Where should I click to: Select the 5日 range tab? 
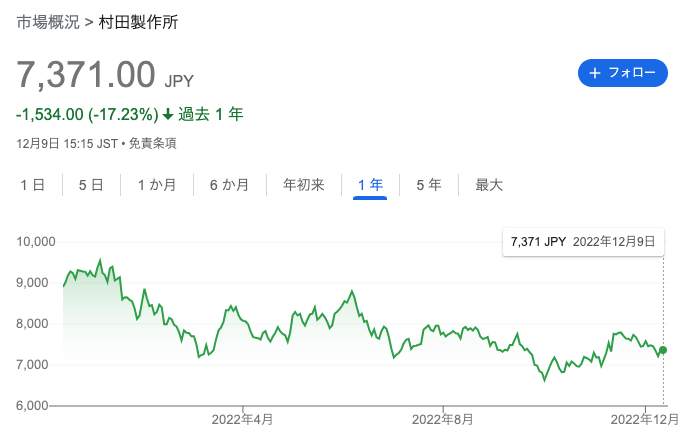[91, 185]
